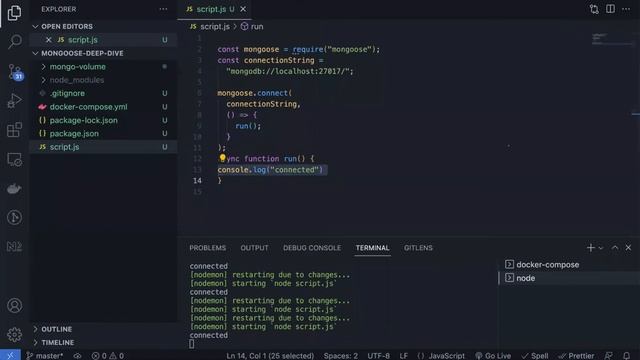
Task: Click the run symbol in breadcrumb
Action: point(257,27)
